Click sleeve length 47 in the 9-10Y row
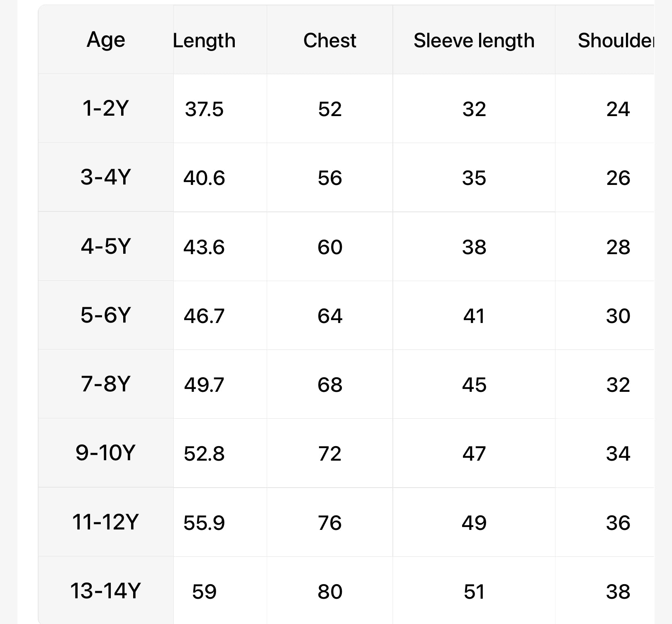Screen dimensions: 672x624 coord(474,454)
